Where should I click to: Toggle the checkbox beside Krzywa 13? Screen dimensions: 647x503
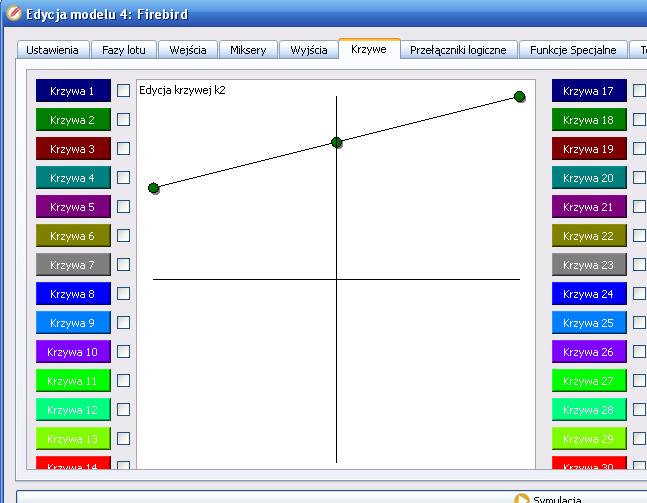(123, 439)
